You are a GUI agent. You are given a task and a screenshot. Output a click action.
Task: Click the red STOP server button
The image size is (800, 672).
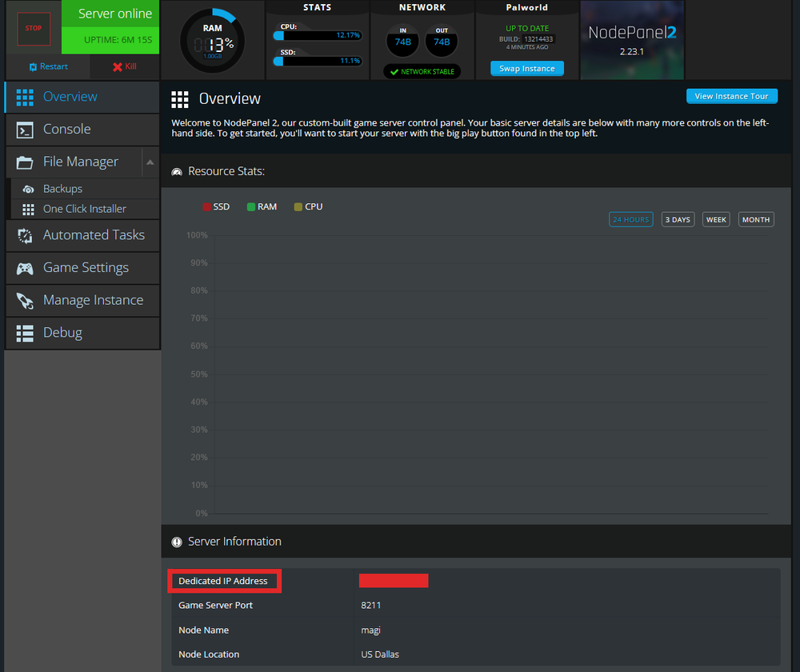(x=33, y=28)
